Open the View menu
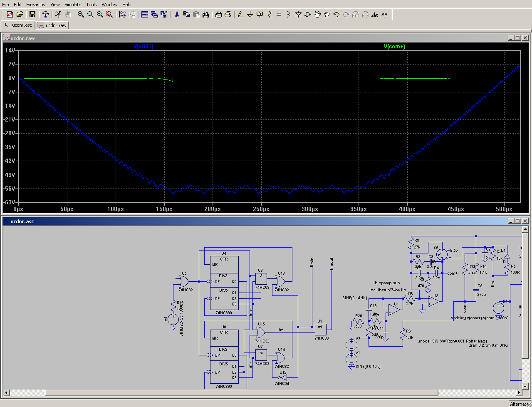Viewport: 532px width, 407px height. pos(55,5)
